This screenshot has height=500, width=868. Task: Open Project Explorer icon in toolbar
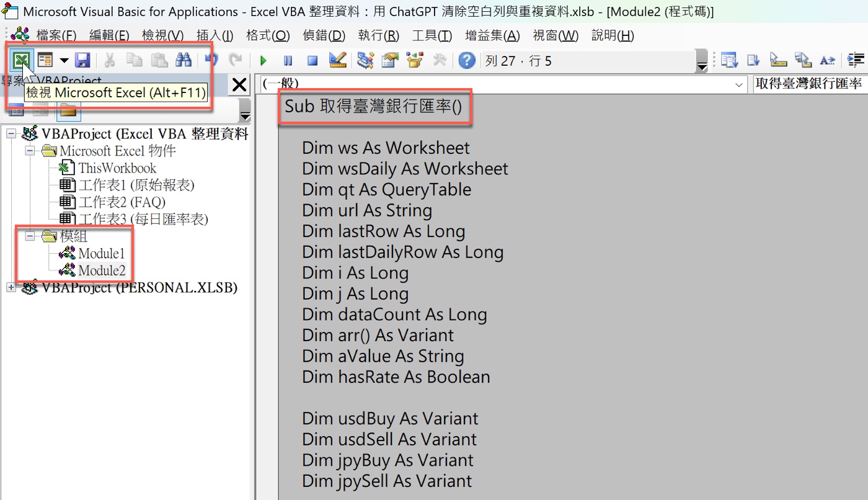tap(366, 60)
